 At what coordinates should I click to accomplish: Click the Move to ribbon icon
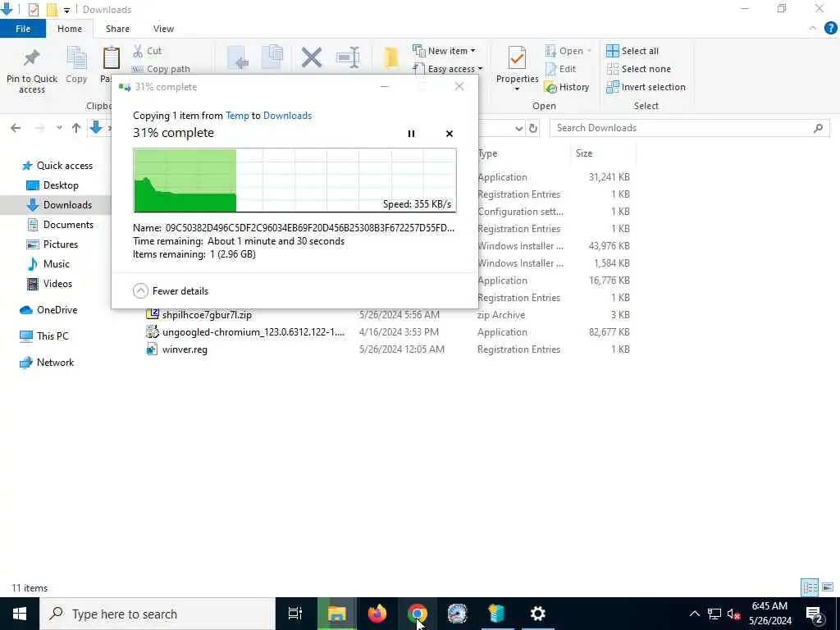tap(238, 58)
